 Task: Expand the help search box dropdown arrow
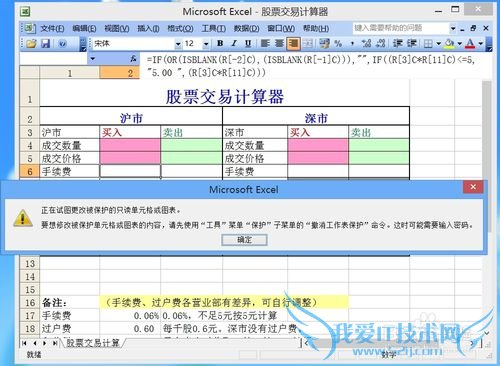pyautogui.click(x=453, y=29)
